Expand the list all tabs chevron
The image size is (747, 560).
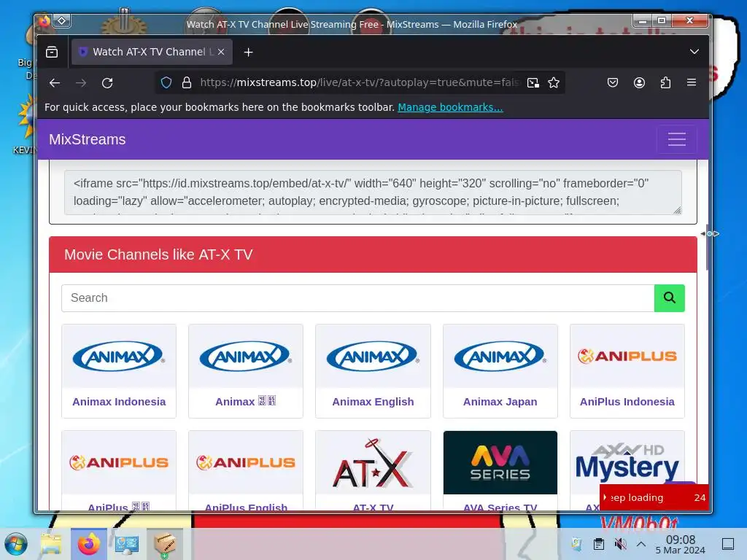[x=694, y=52]
